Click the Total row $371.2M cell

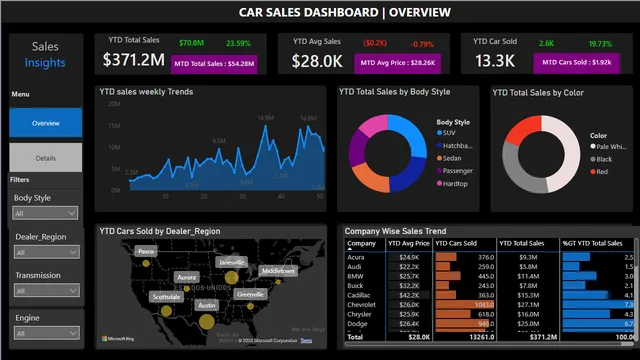coord(543,337)
